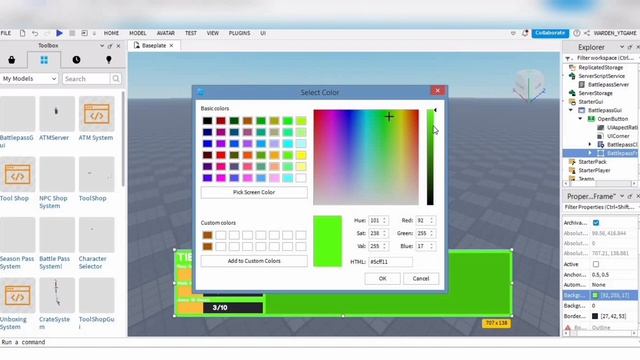Screen dimensions: 640x360
Task: Click the share icon near username
Action: (587, 33)
